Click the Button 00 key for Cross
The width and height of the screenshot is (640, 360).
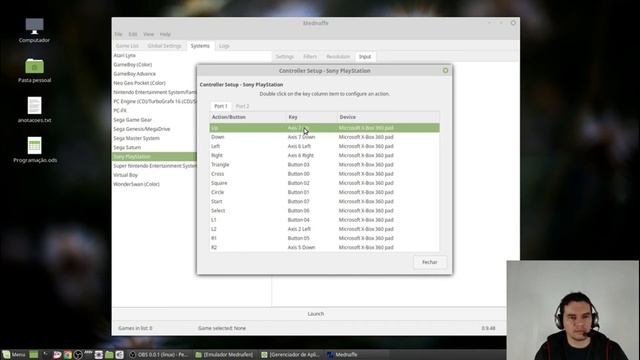pyautogui.click(x=298, y=174)
